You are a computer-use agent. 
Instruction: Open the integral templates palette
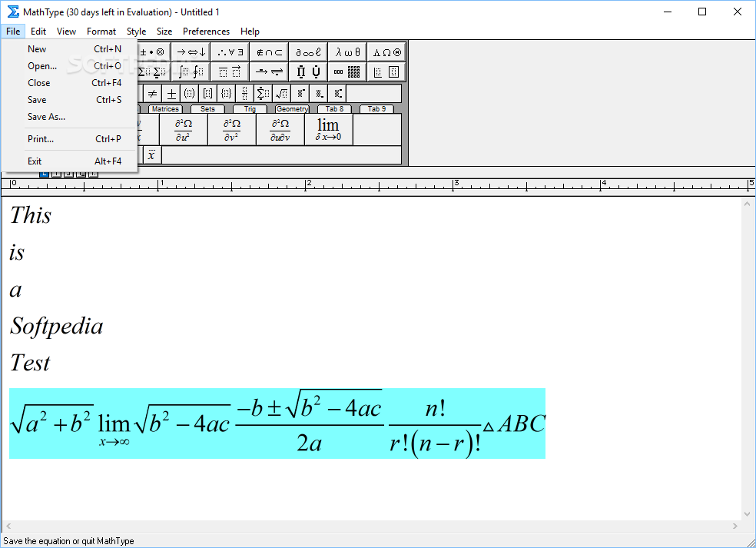click(191, 72)
